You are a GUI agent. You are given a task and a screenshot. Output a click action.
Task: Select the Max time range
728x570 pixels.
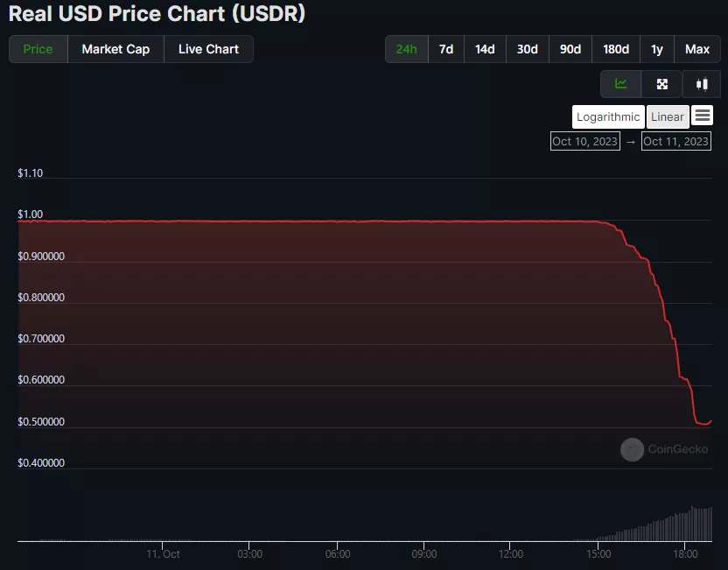click(x=696, y=49)
